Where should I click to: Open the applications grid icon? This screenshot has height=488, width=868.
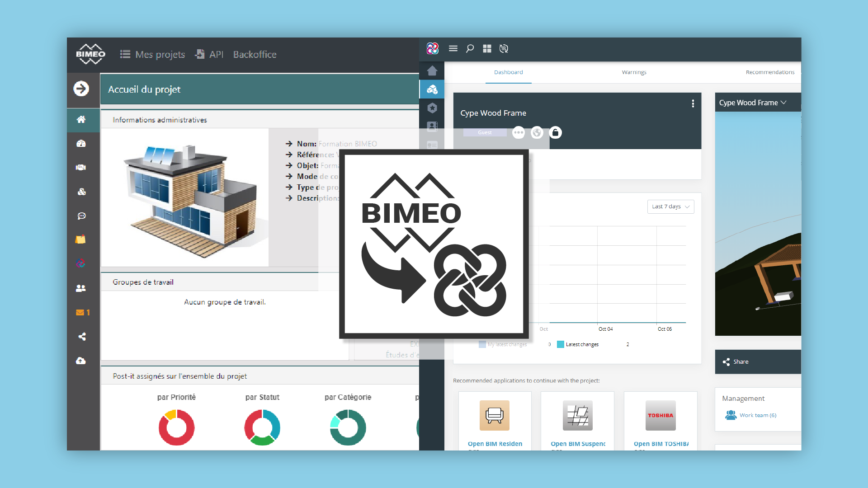487,48
